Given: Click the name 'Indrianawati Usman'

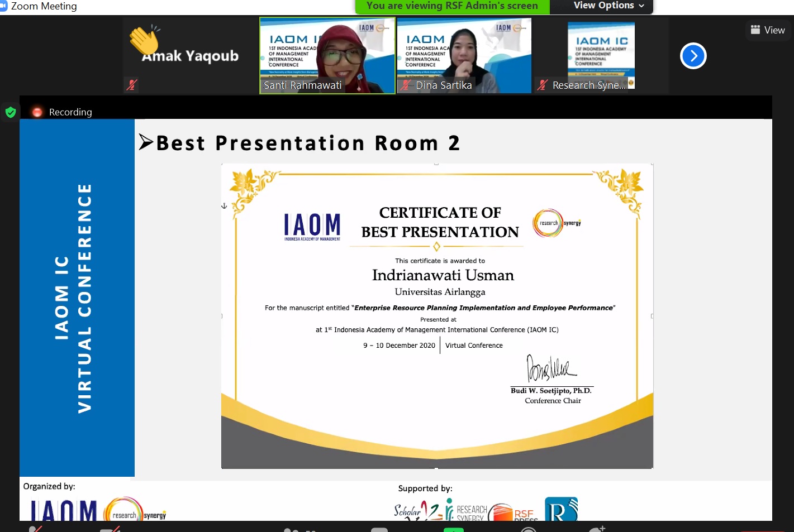Looking at the screenshot, I should [443, 275].
